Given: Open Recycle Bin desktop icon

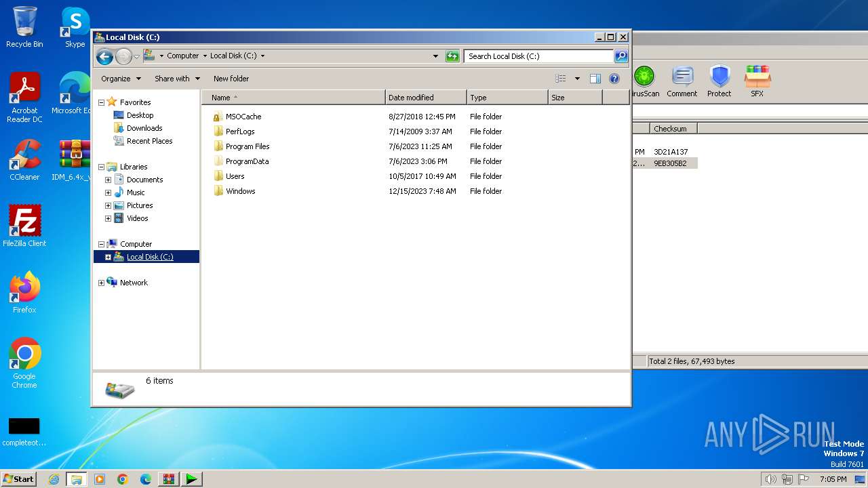Looking at the screenshot, I should click(x=24, y=27).
